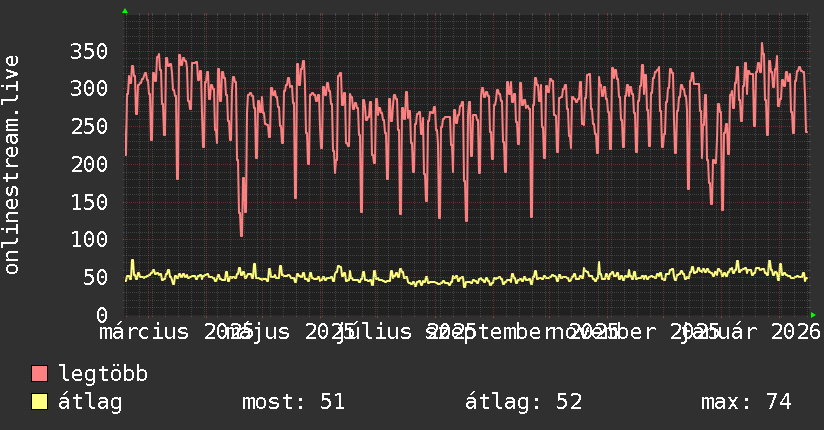Click the 200 y-axis label
Screen dimensions: 824x430
89,165
